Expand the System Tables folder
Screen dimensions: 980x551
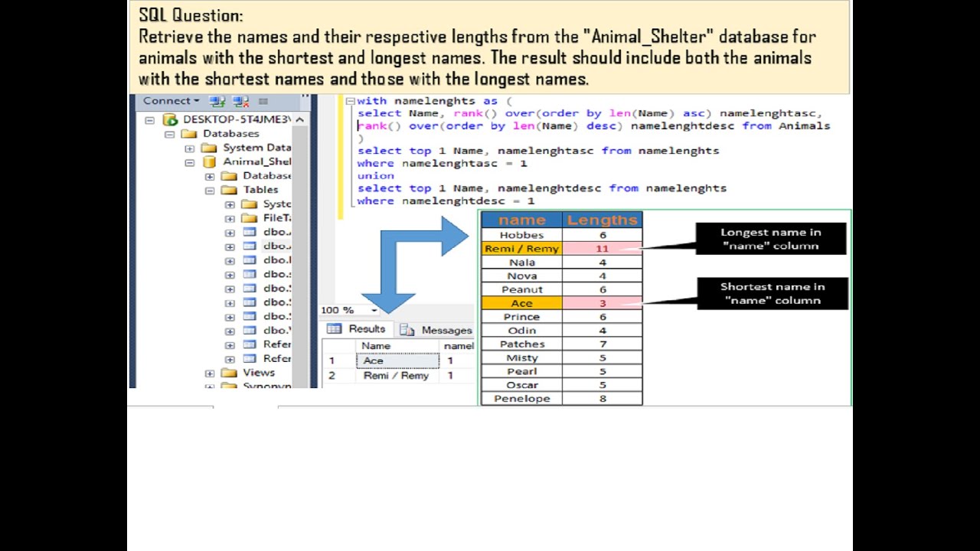tap(230, 205)
